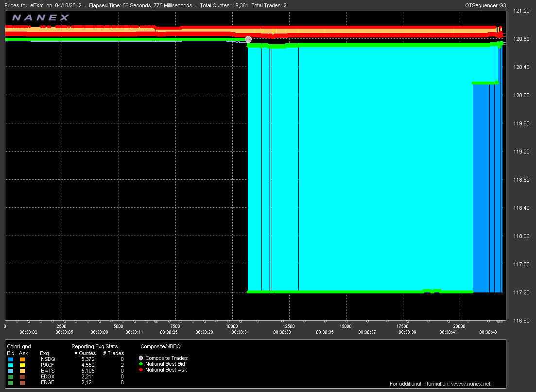Click the 'National Best Ask' legend label
The width and height of the screenshot is (536, 392).
(166, 370)
